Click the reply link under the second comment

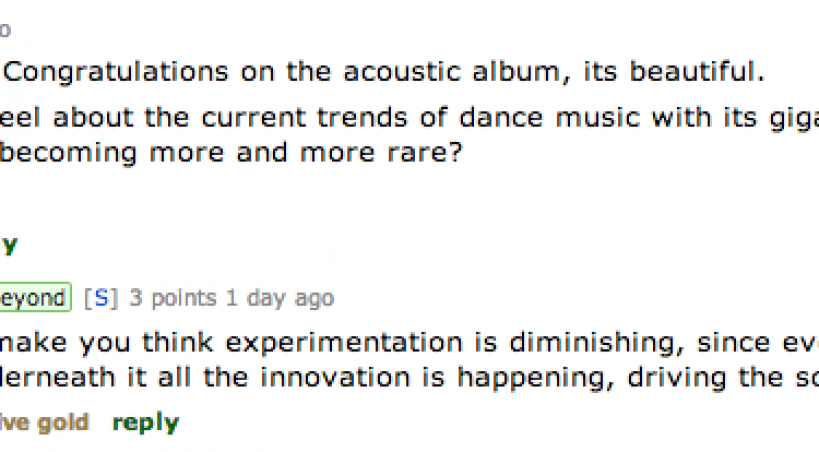point(145,423)
